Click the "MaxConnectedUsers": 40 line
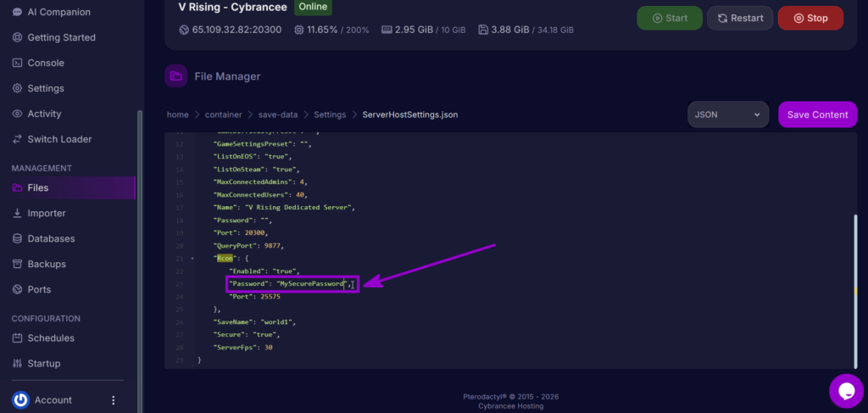This screenshot has width=868, height=413. tap(260, 195)
